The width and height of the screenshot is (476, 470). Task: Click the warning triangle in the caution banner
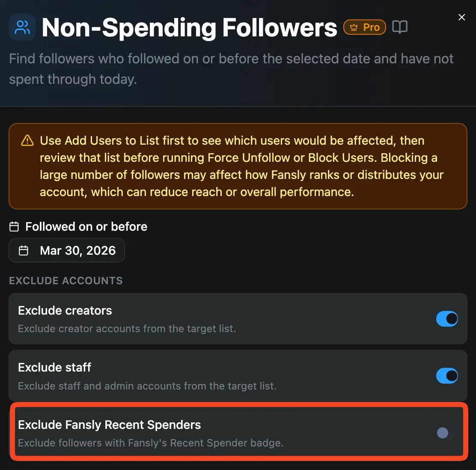(27, 140)
